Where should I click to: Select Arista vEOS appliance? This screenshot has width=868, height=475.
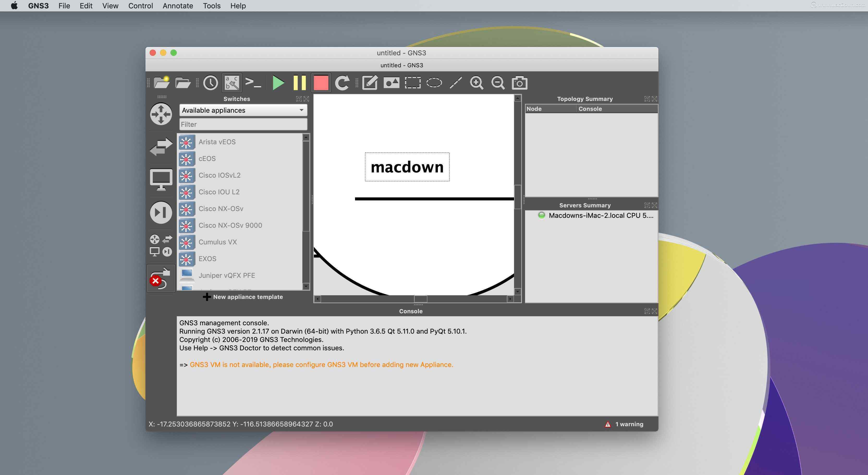pos(240,142)
